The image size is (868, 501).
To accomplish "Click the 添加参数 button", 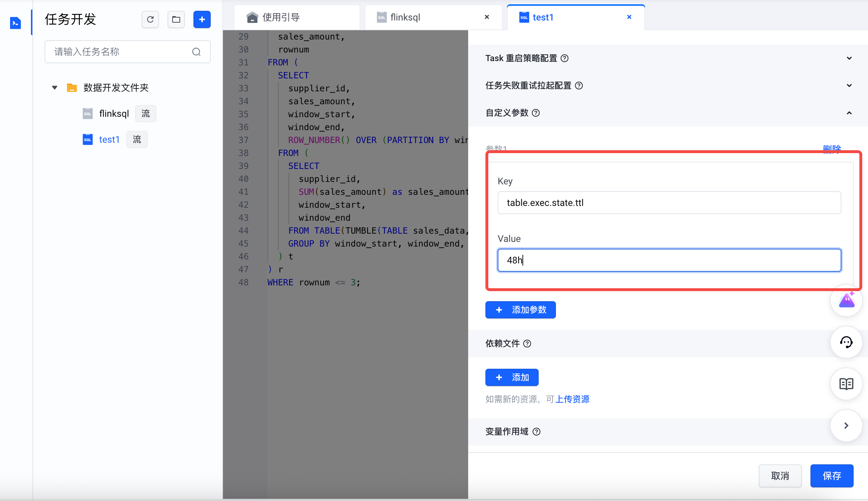I will point(521,310).
